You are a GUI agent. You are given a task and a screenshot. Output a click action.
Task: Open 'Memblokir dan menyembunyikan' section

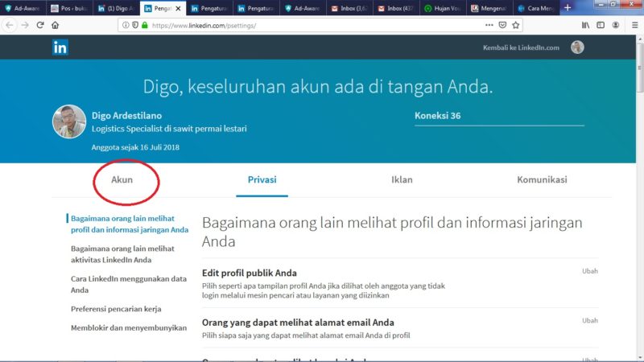coord(129,327)
